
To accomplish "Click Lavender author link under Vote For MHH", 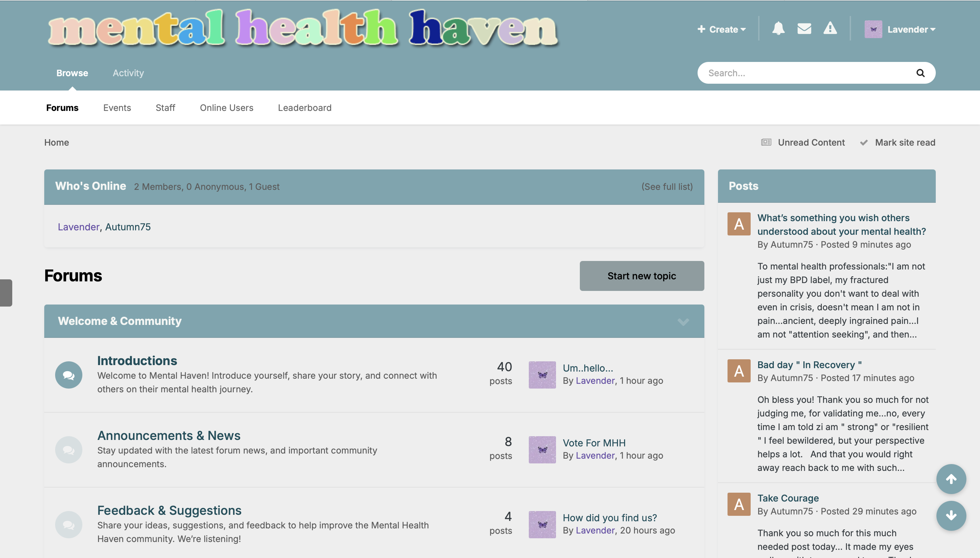I will tap(595, 455).
